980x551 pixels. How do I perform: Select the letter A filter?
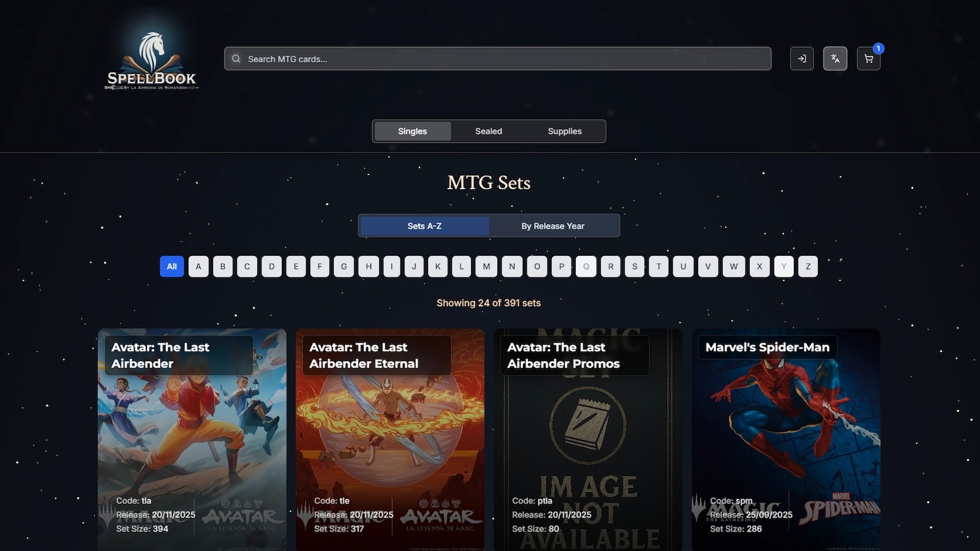point(198,266)
